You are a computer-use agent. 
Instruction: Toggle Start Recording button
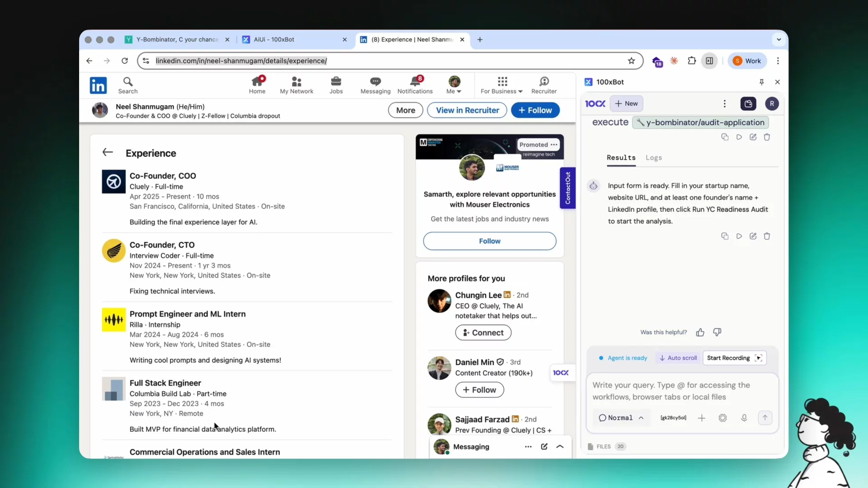pos(734,358)
